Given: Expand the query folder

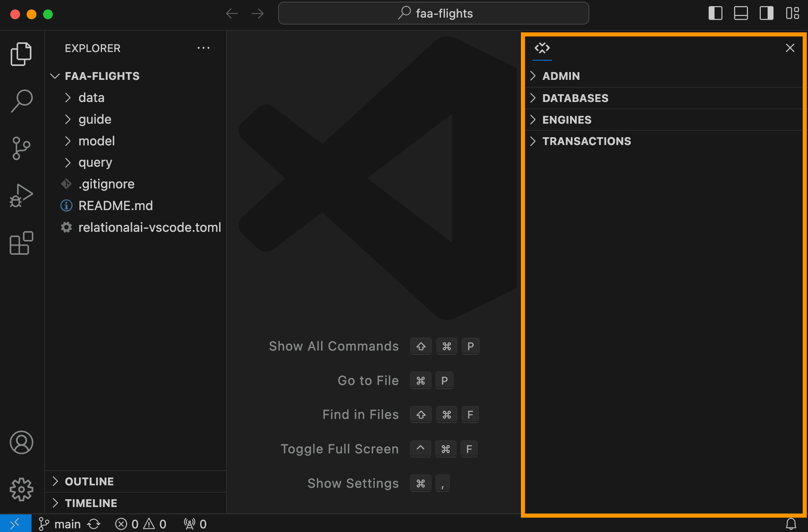Looking at the screenshot, I should point(135,163).
